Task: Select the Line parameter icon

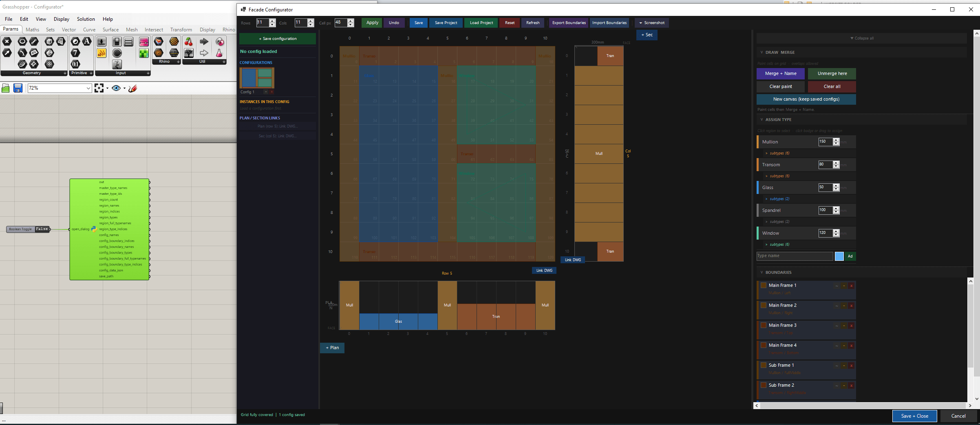Action: [34, 41]
